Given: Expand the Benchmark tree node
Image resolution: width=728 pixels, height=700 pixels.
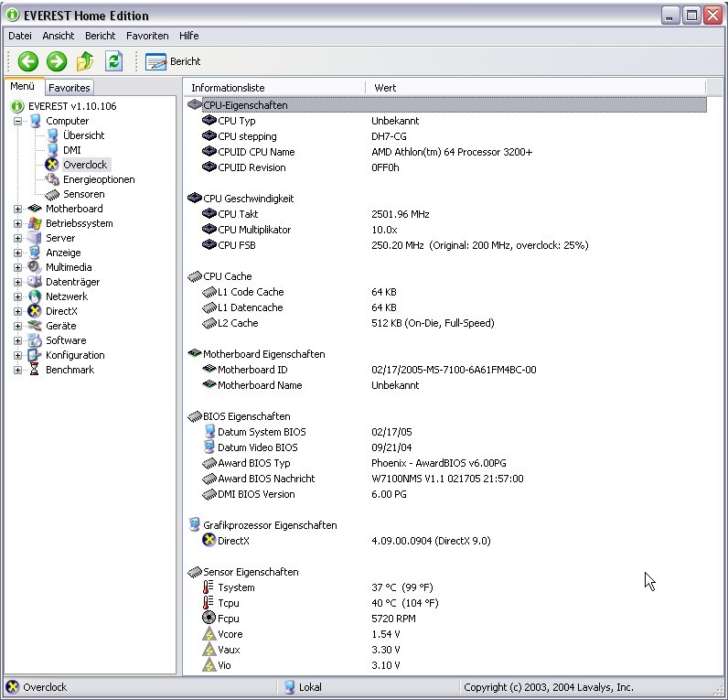Looking at the screenshot, I should tap(17, 371).
